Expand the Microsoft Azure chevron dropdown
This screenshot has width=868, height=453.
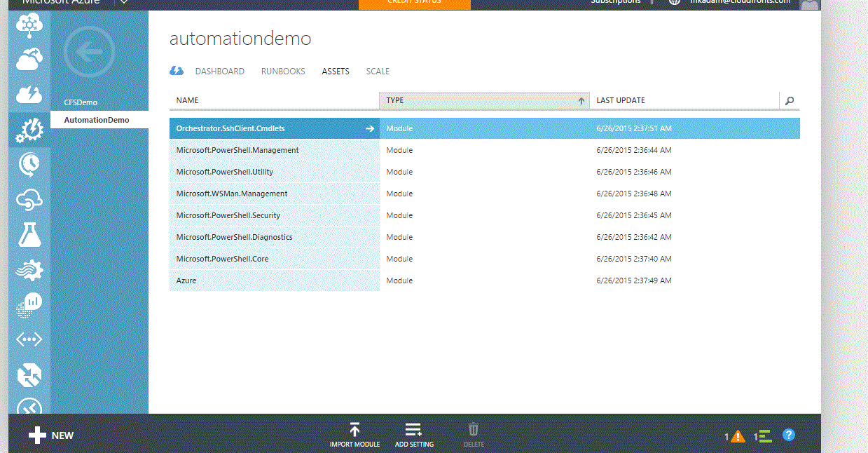tap(123, 2)
